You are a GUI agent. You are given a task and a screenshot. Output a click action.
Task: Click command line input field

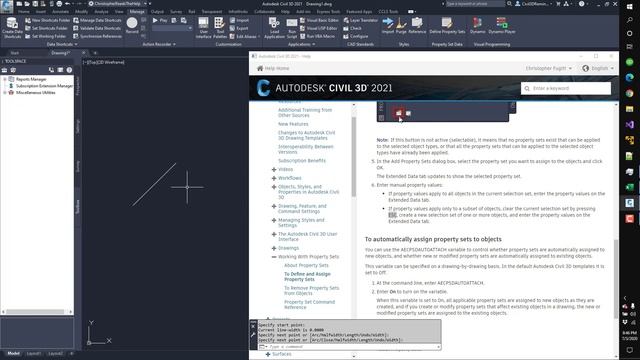(x=353, y=347)
